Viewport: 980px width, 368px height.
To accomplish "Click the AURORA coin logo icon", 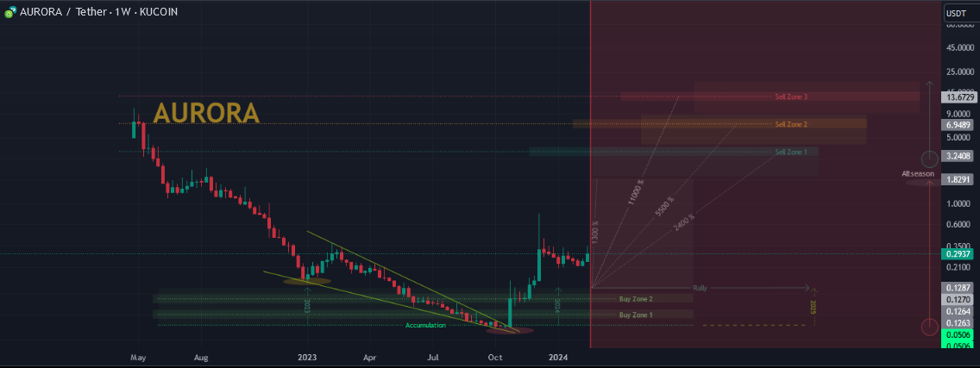I will coord(9,12).
